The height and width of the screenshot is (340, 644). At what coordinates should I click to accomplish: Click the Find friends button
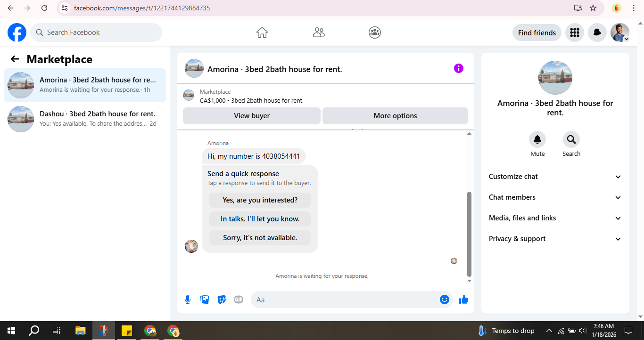click(537, 32)
